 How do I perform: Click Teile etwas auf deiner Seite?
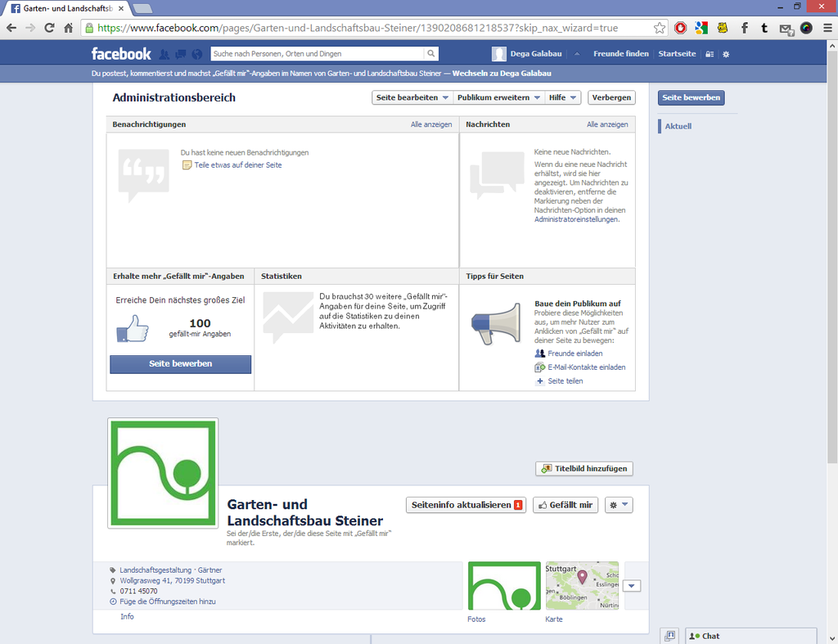tap(238, 165)
